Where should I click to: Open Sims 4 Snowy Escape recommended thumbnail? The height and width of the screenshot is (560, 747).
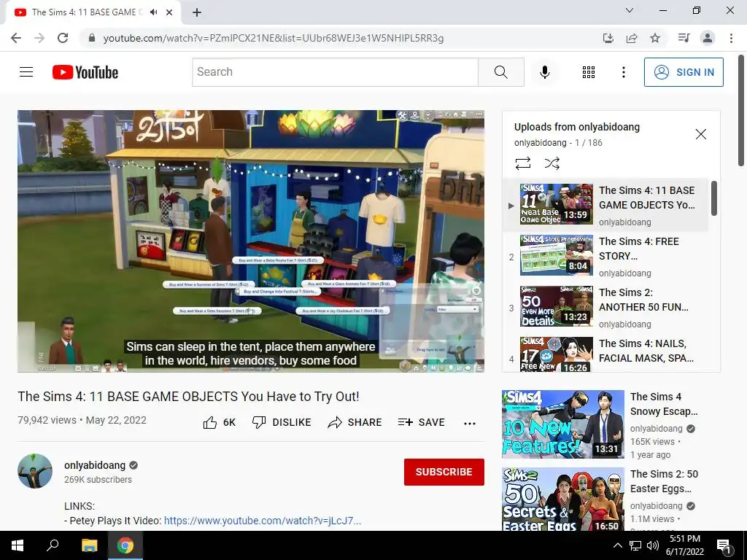[x=562, y=424]
